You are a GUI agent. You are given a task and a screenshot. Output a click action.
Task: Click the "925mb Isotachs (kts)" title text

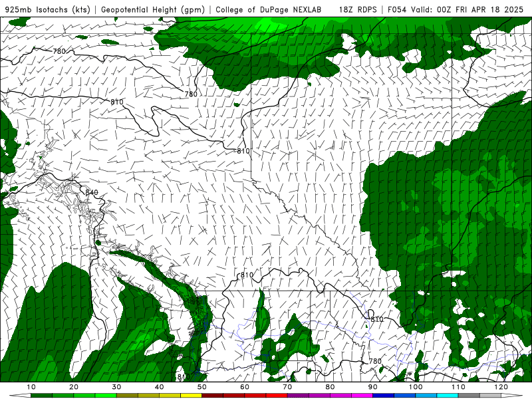(x=48, y=9)
